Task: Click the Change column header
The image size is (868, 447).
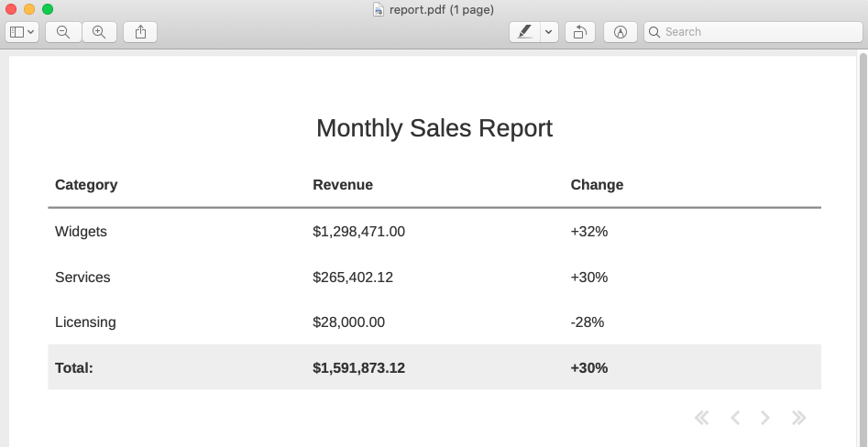Action: [597, 184]
